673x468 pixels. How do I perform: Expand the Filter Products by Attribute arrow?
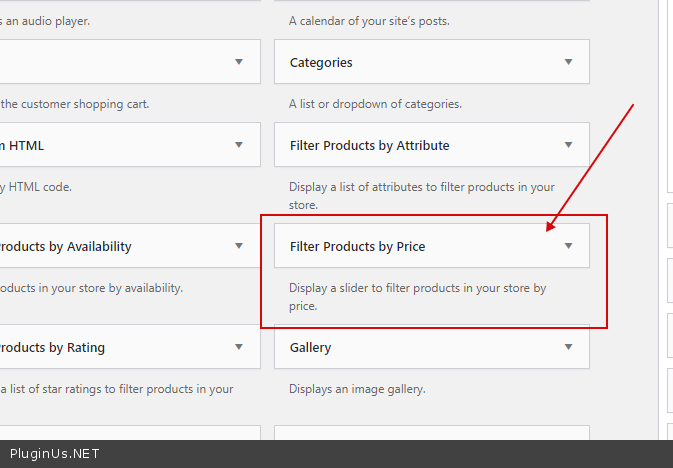[x=568, y=145]
